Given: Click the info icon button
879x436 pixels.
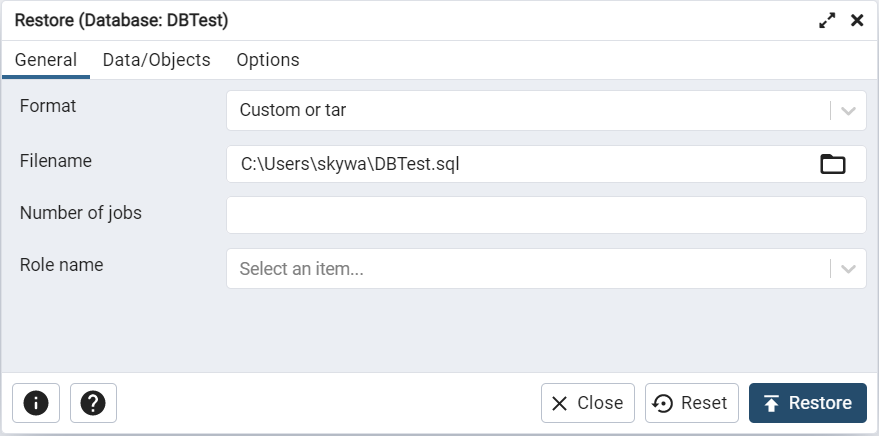Looking at the screenshot, I should (x=36, y=403).
